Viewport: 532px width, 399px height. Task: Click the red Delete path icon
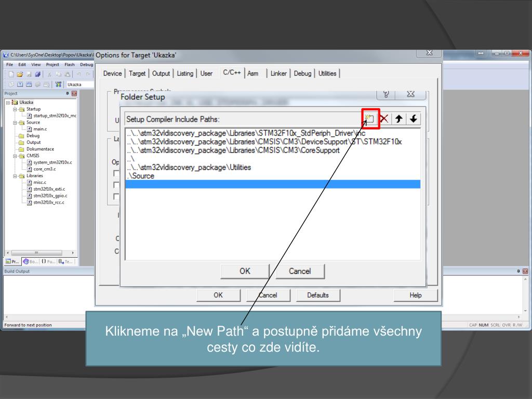pyautogui.click(x=384, y=119)
